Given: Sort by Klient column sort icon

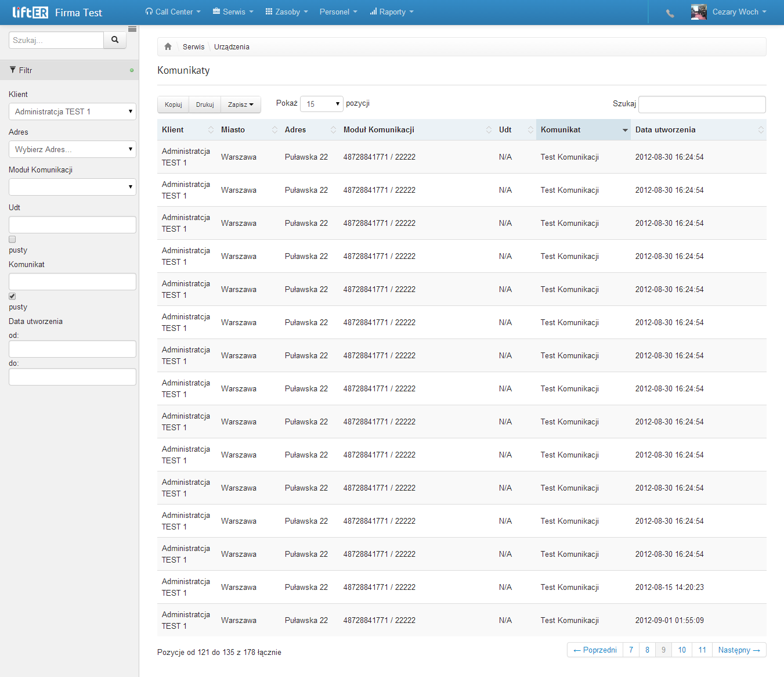Looking at the screenshot, I should click(x=211, y=130).
